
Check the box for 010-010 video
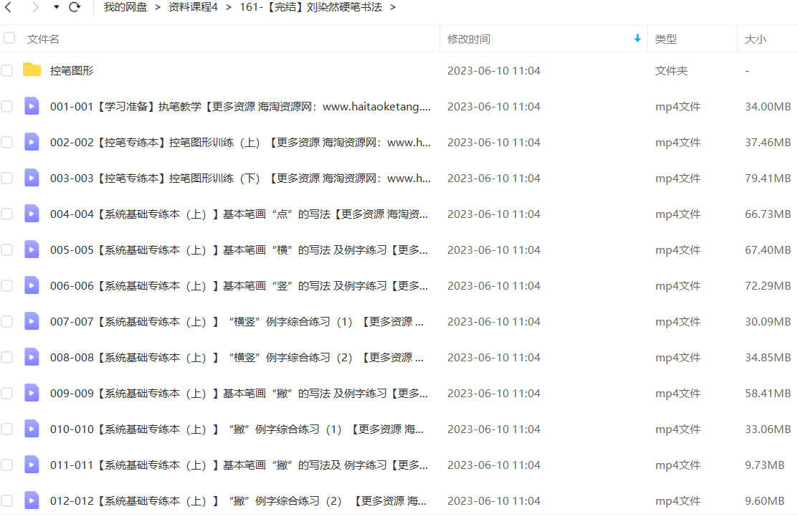click(x=6, y=429)
